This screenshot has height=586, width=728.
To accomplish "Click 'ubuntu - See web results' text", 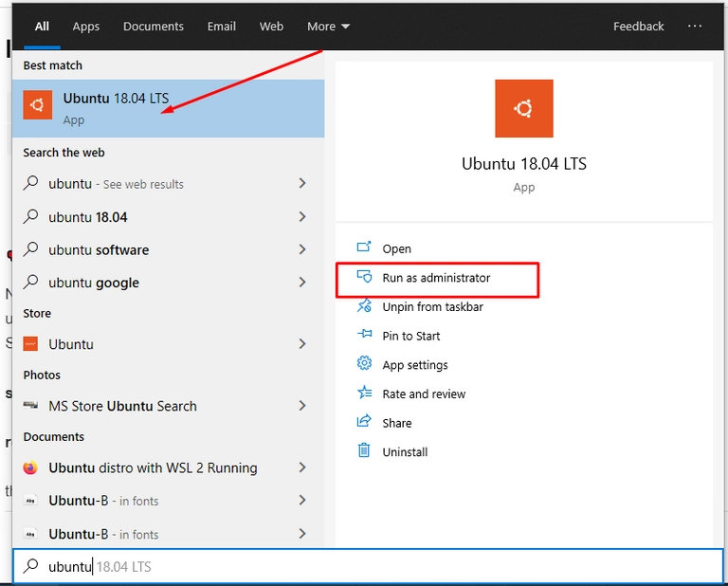I will pos(116,184).
